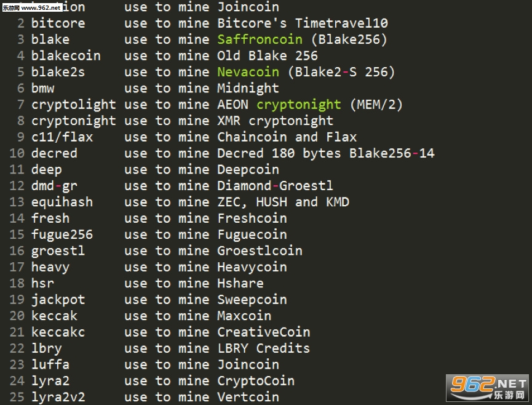This screenshot has height=405, width=532.
Task: Click the green Saffroncoin word
Action: (x=260, y=39)
